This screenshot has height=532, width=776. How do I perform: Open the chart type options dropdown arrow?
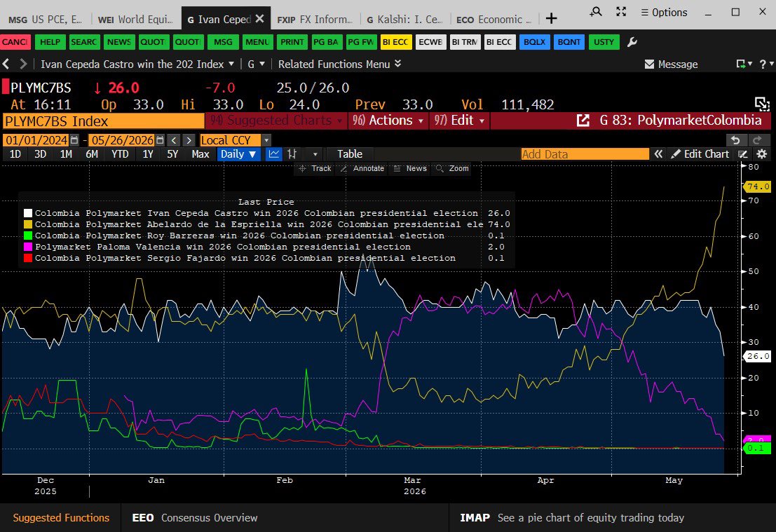tap(315, 154)
